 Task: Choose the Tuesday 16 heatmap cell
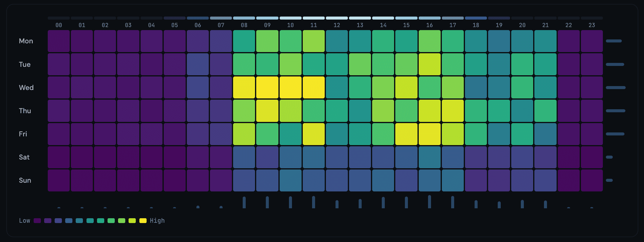coord(430,64)
